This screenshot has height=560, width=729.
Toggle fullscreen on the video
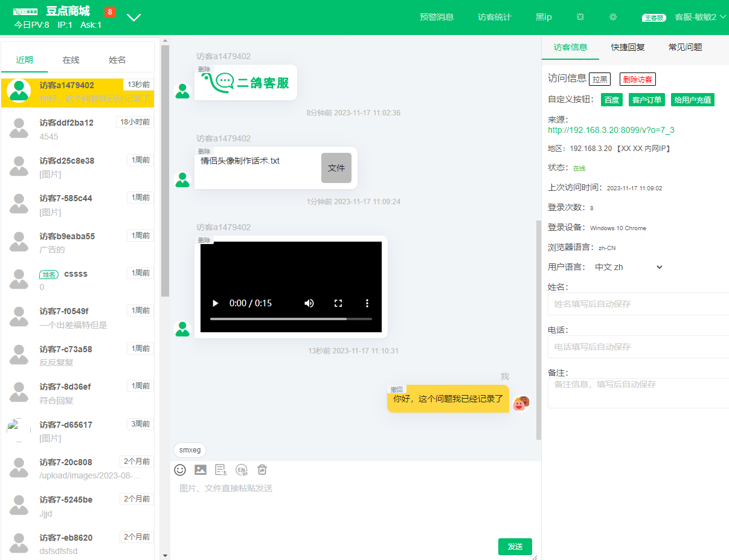(x=338, y=303)
